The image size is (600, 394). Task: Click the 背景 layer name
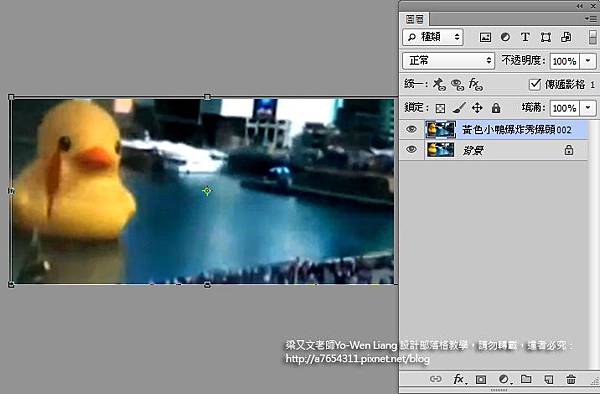473,150
